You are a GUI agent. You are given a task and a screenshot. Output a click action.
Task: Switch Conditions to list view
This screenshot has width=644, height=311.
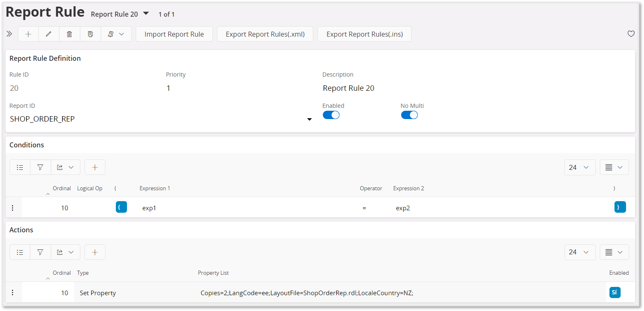click(20, 167)
